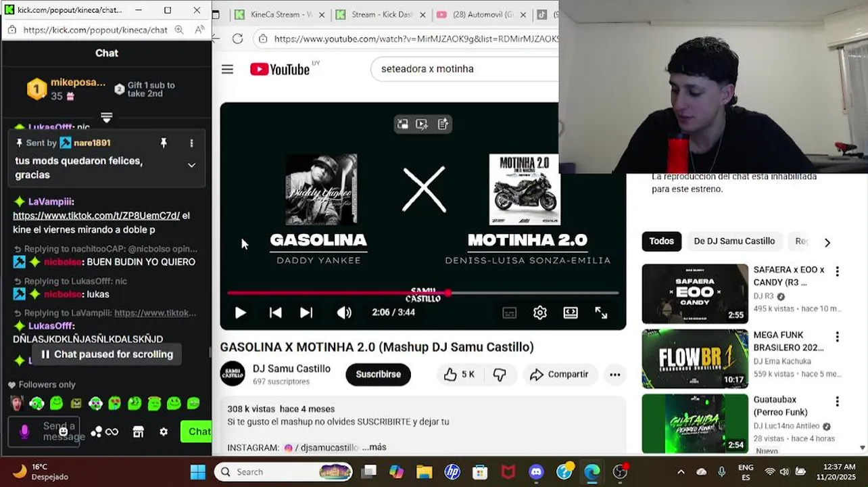The width and height of the screenshot is (868, 487).
Task: Share the video via Compartir
Action: pos(559,374)
